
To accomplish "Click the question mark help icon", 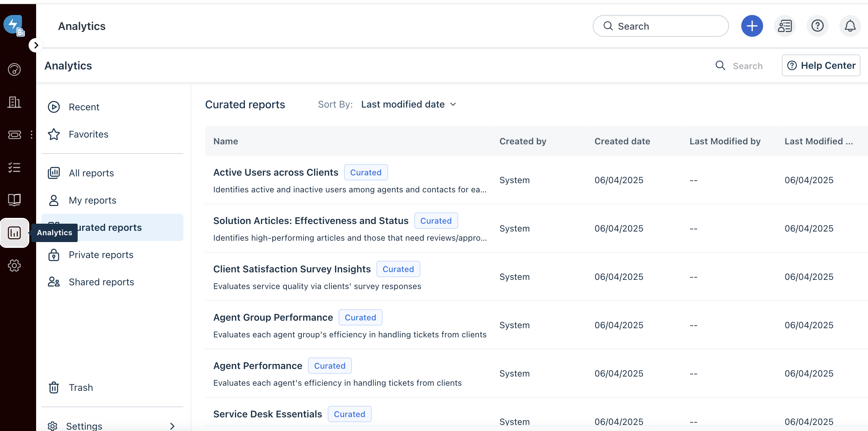I will [817, 26].
